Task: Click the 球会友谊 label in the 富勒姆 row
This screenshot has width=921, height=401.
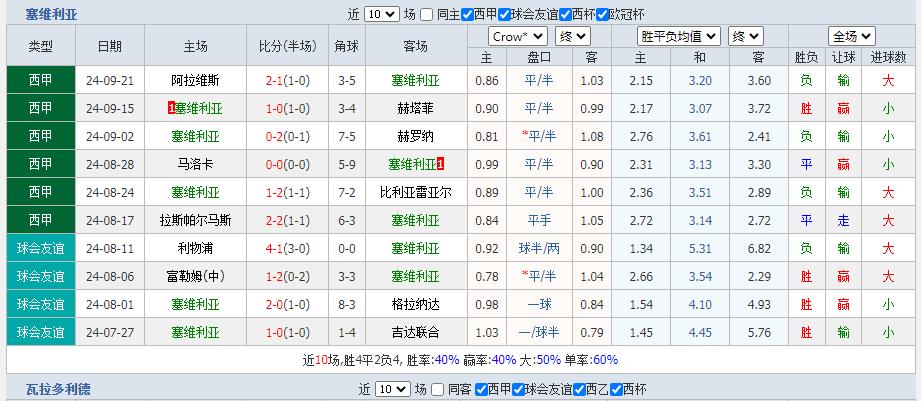Action: [x=41, y=276]
